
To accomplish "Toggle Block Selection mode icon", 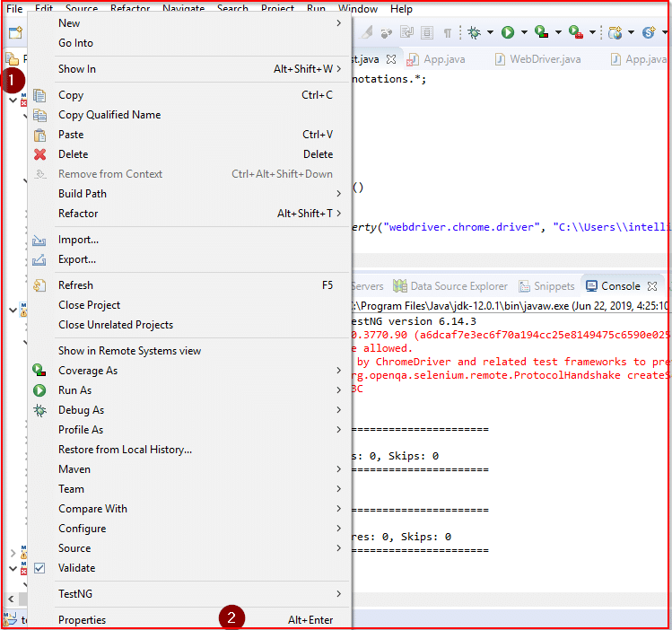I will [427, 32].
